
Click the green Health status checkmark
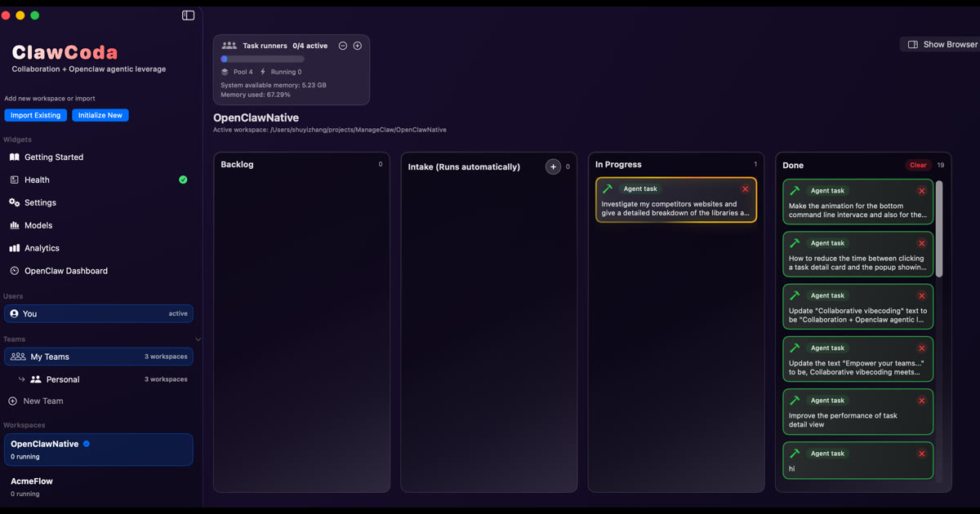tap(185, 179)
